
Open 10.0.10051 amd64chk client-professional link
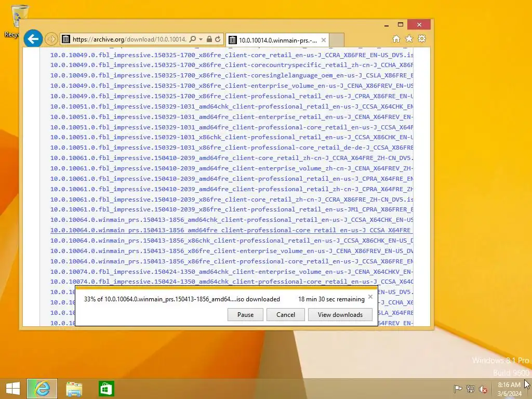pos(232,107)
